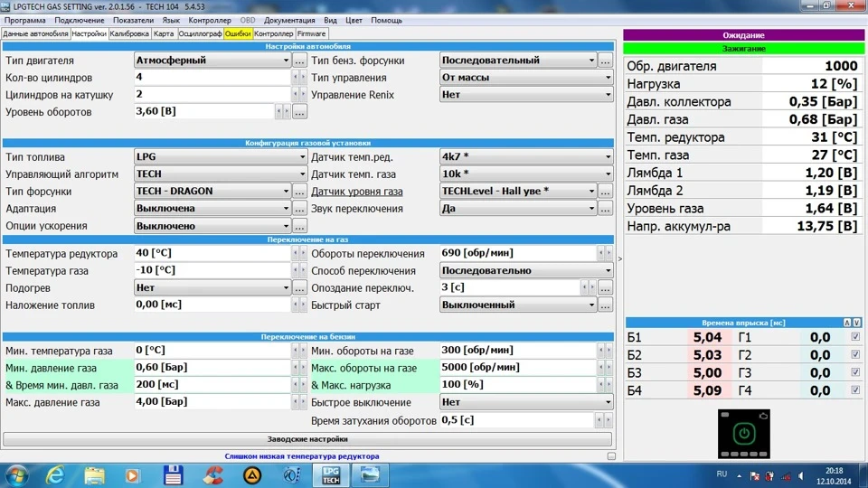Click stepper arrows for Кол-во цилиндров
This screenshot has width=868, height=488.
click(299, 78)
